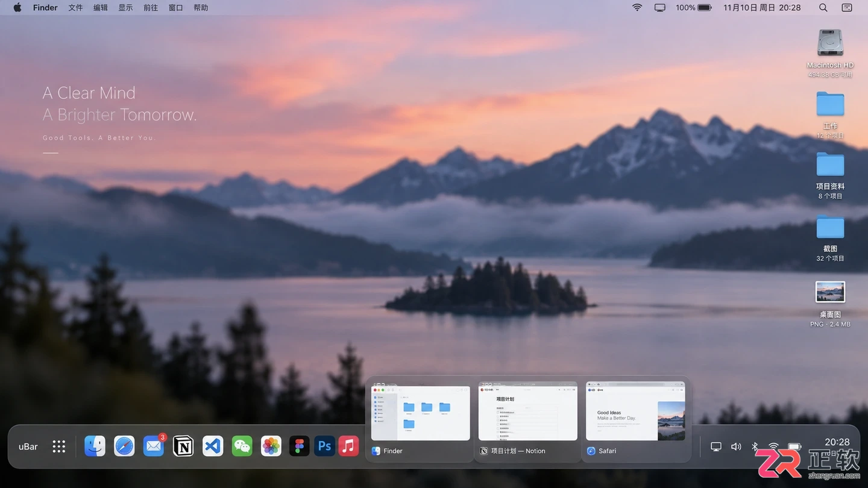Image resolution: width=868 pixels, height=488 pixels.
Task: Open the Finder menu in the menu bar
Action: tap(45, 8)
